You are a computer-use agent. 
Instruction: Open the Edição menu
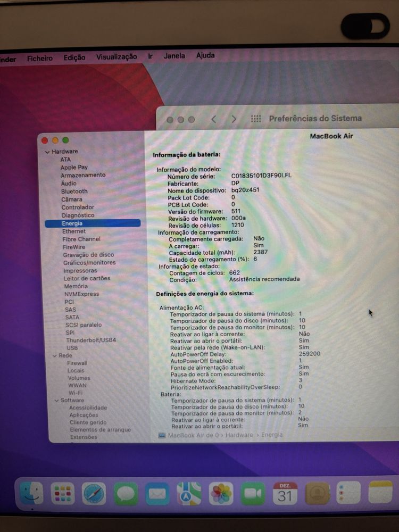click(x=74, y=57)
